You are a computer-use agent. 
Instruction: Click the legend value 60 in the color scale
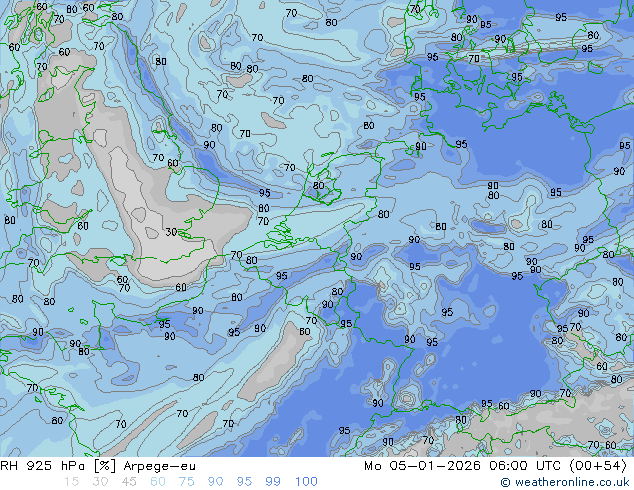click(158, 482)
